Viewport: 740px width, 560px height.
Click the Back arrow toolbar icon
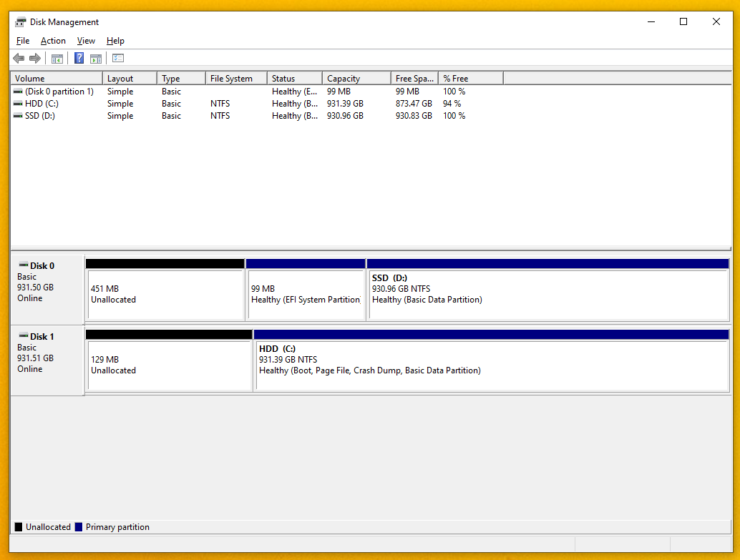coord(19,59)
